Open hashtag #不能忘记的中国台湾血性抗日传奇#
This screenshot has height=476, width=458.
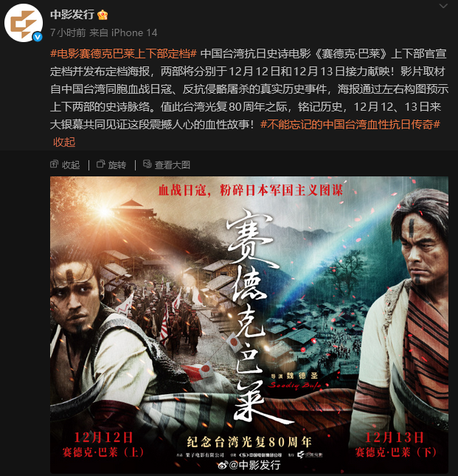click(350, 125)
